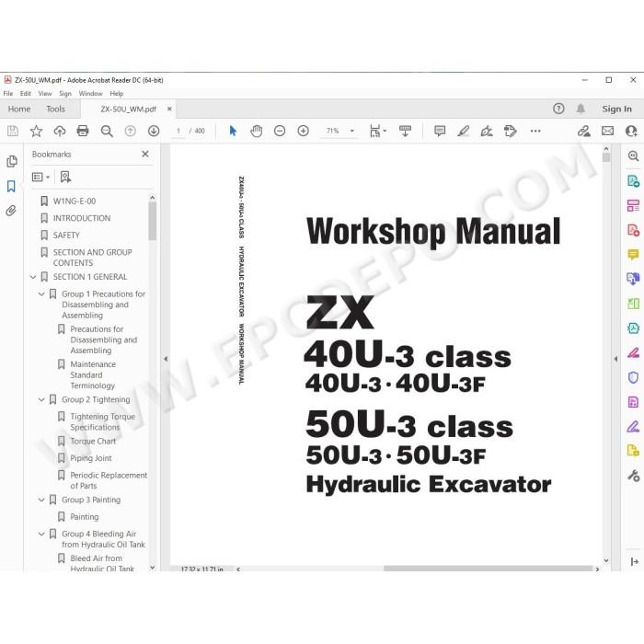The height and width of the screenshot is (644, 644).
Task: Open more tools ellipsis
Action: click(x=535, y=131)
